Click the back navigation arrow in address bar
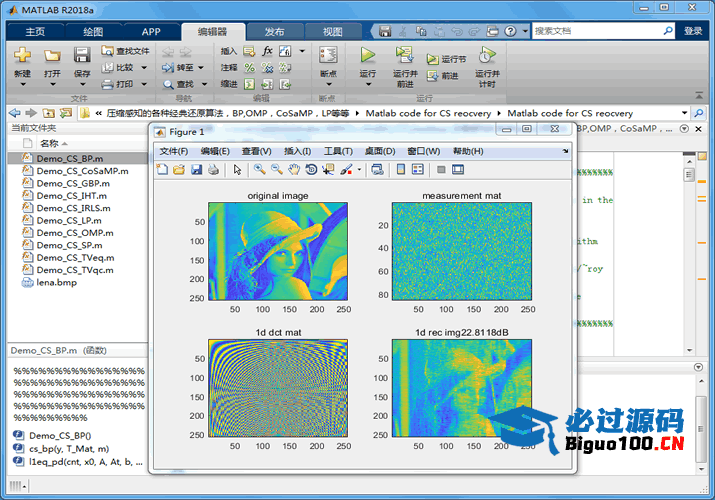This screenshot has height=500, width=715. tap(15, 113)
